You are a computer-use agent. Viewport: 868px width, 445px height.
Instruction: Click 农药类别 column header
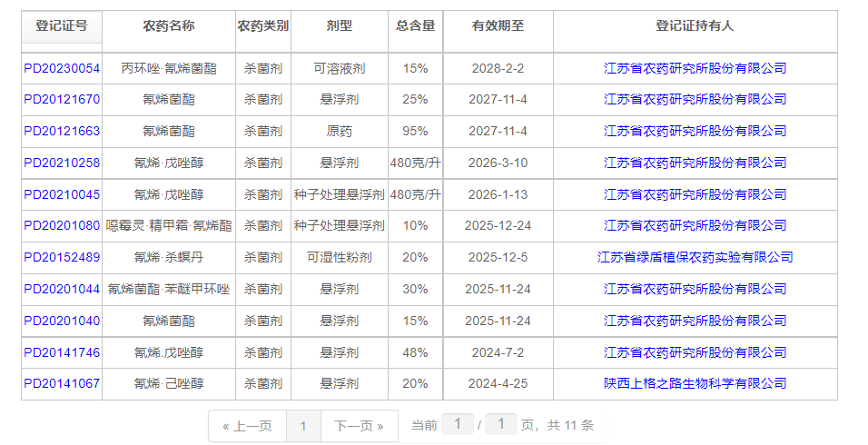[263, 26]
